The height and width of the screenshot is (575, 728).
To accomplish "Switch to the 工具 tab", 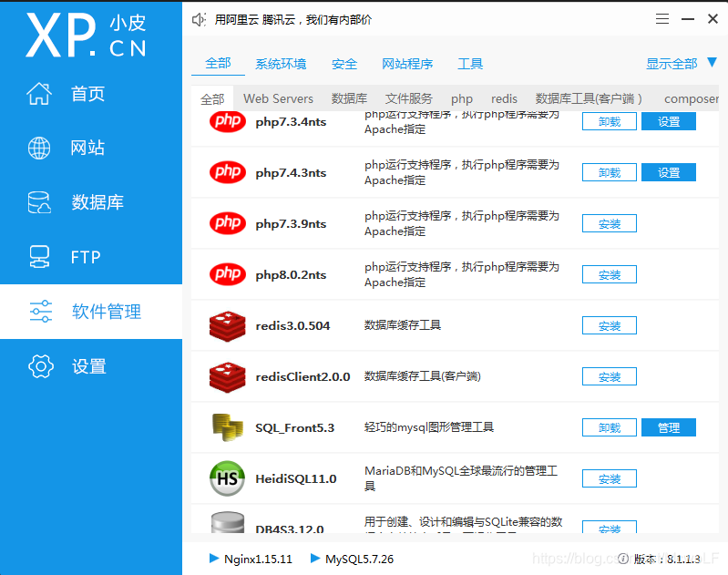I will click(x=470, y=64).
